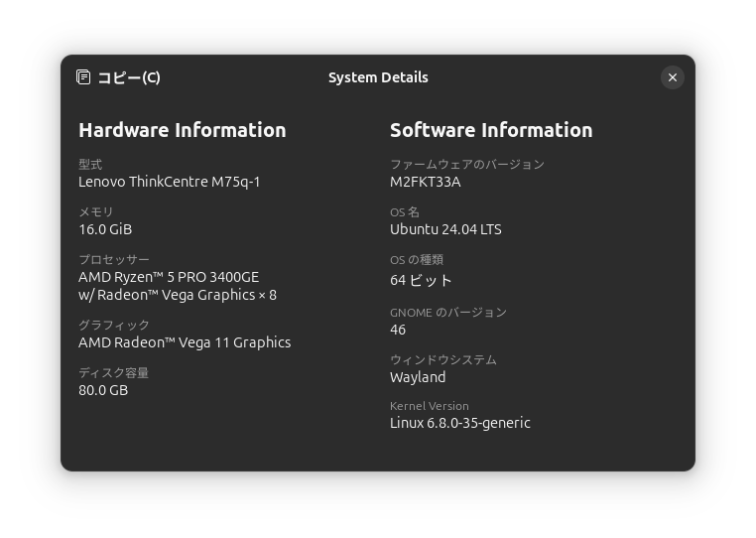Click the コピー(C) button label

[x=129, y=77]
